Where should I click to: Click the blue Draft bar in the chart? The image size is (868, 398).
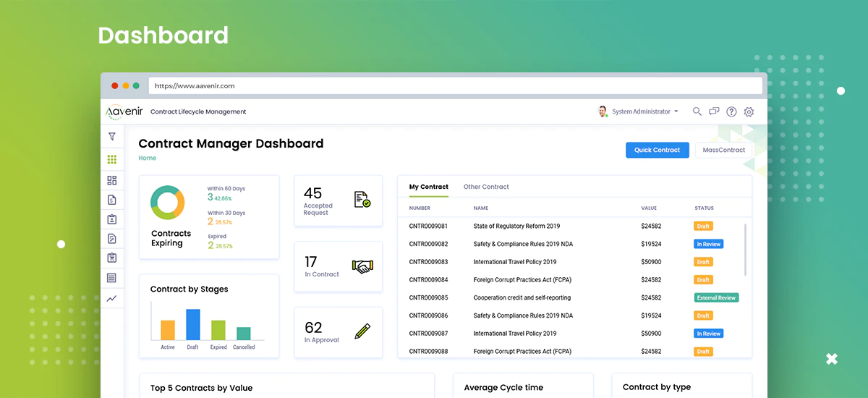pos(193,324)
